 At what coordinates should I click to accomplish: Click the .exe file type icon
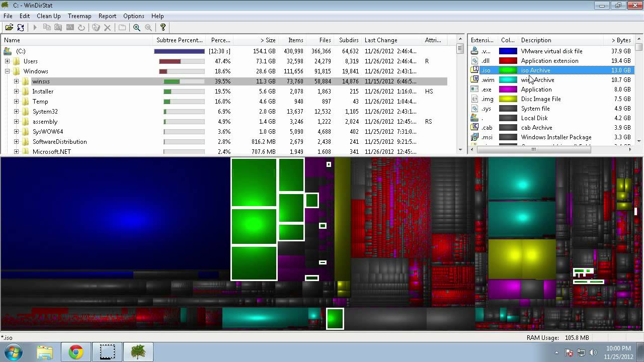pos(474,89)
